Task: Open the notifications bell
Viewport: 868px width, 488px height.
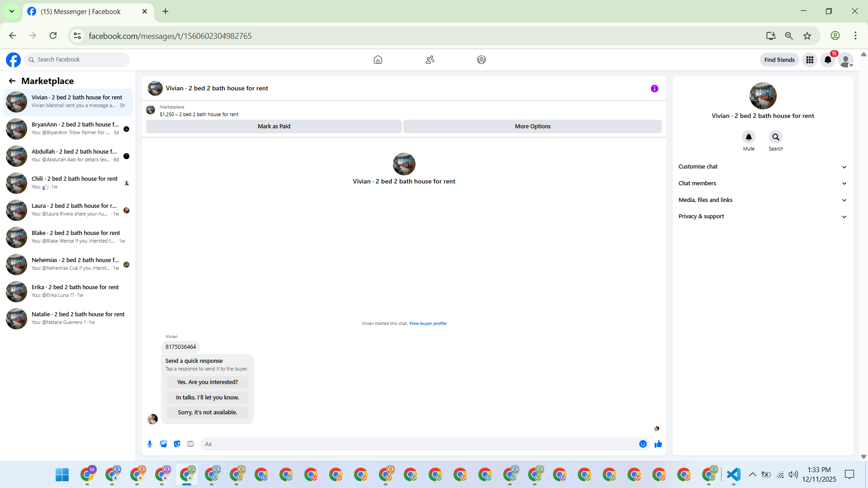Action: tap(827, 60)
